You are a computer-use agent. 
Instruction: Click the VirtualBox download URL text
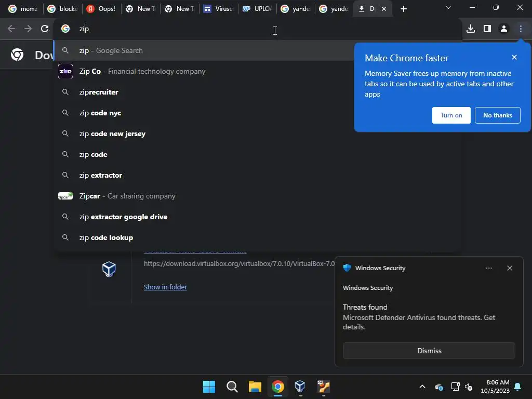239,263
